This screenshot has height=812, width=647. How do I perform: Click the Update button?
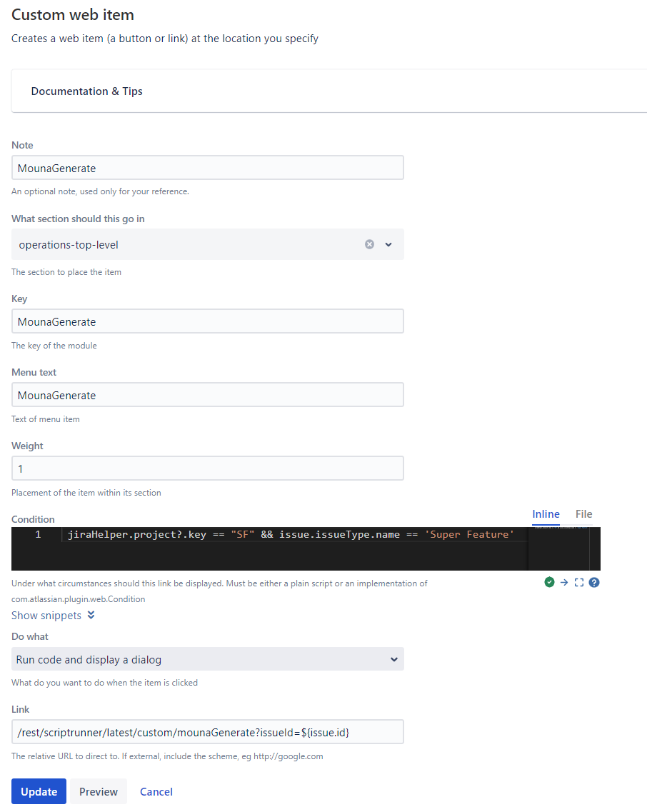click(39, 791)
